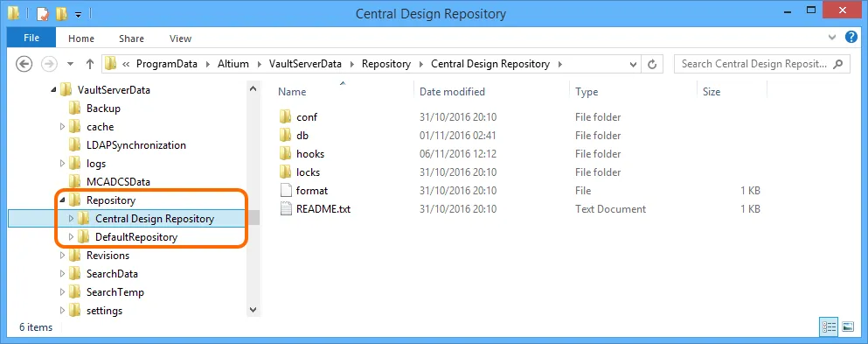The width and height of the screenshot is (868, 344).
Task: Select the SearchData folder in tree
Action: coord(112,274)
